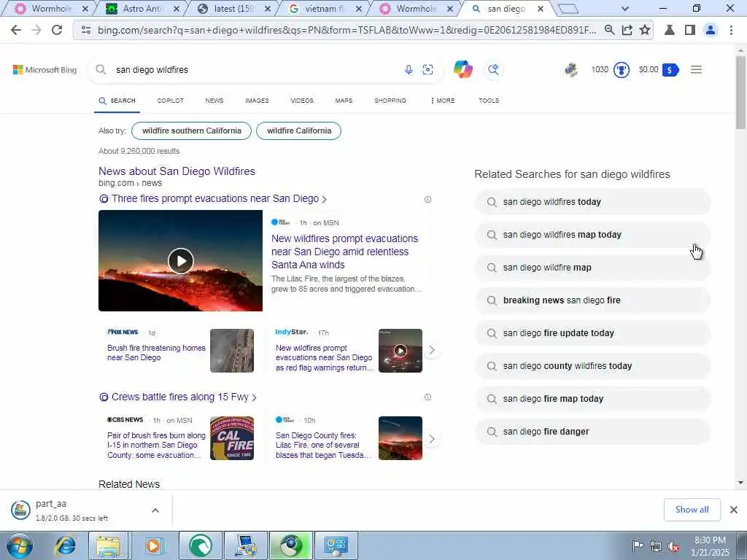747x560 pixels.
Task: Open the CAL FIRE article thumbnail
Action: pos(232,438)
